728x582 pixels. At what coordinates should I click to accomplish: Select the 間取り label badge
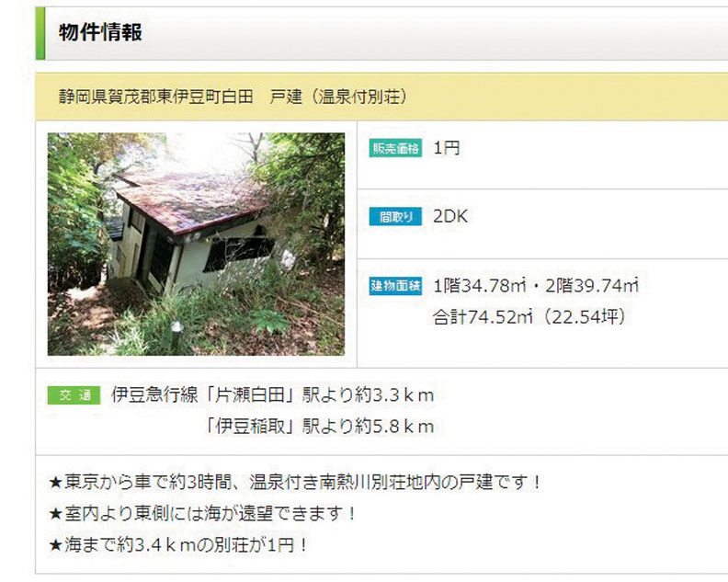(395, 216)
